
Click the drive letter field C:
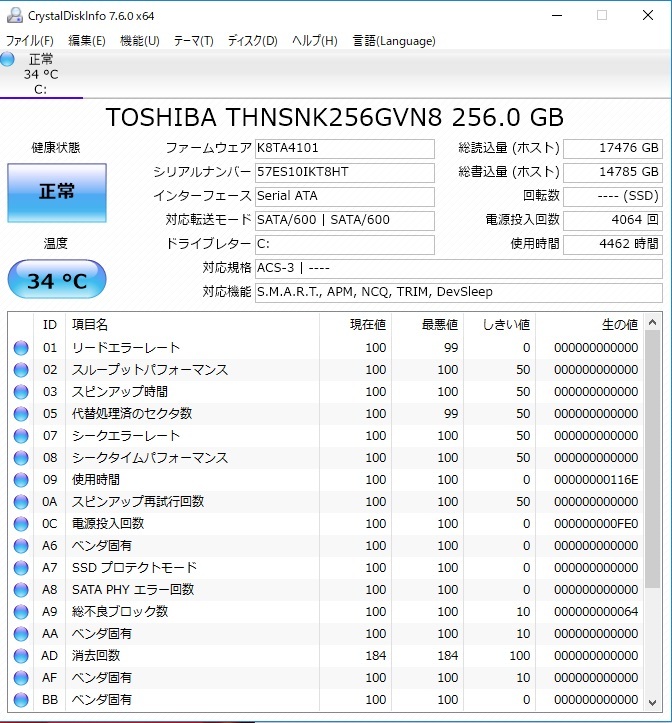coord(345,244)
